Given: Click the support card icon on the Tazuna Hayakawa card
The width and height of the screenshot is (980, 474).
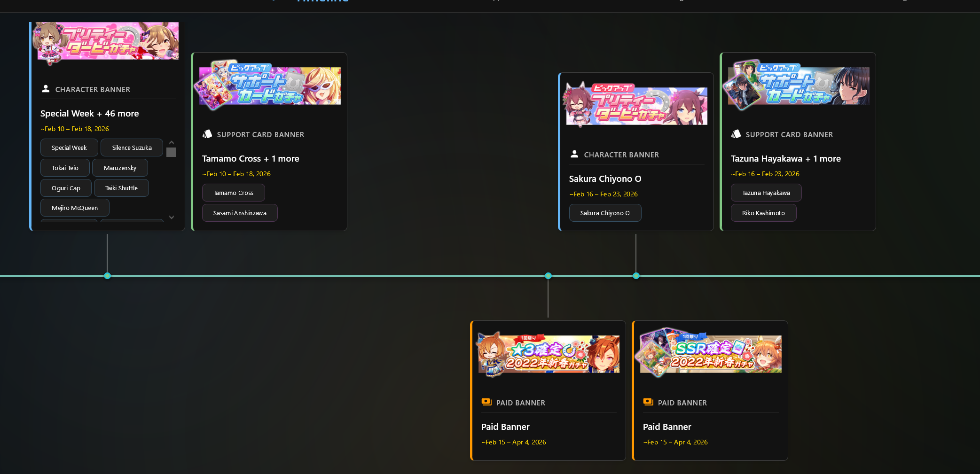Looking at the screenshot, I should pos(736,134).
